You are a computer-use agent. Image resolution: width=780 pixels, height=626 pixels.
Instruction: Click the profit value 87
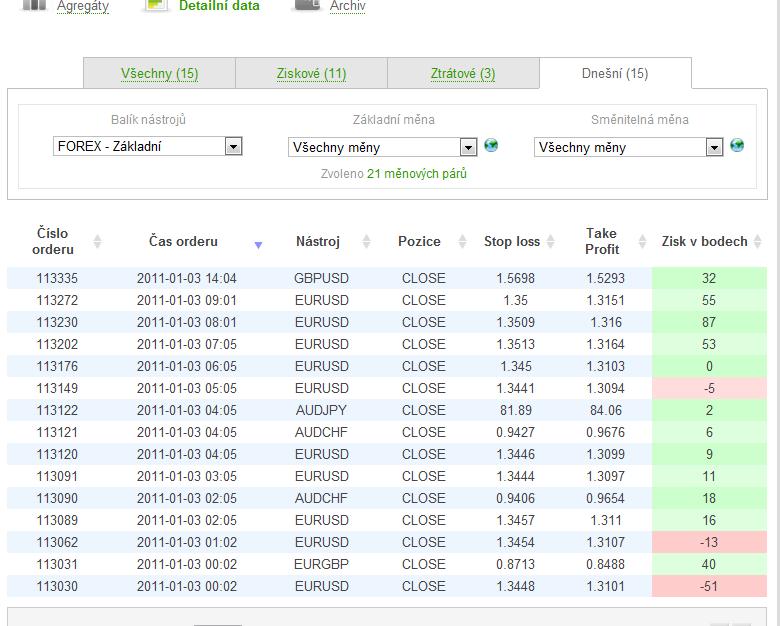pyautogui.click(x=709, y=322)
